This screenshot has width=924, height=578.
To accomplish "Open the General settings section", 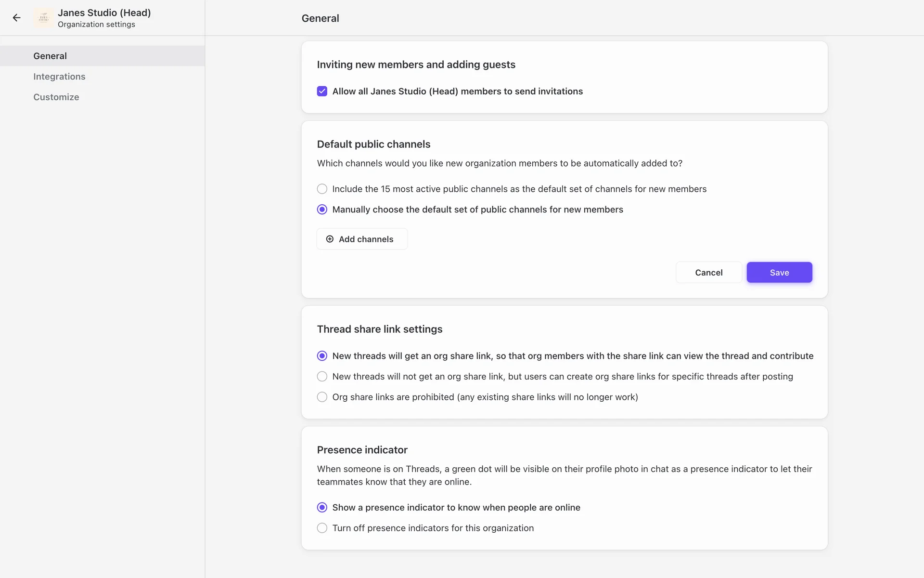I will coord(50,56).
